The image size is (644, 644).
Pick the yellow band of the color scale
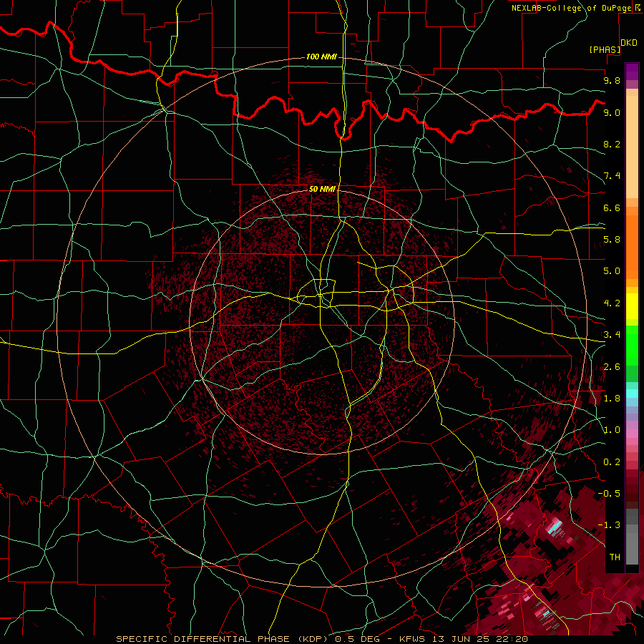[632, 306]
